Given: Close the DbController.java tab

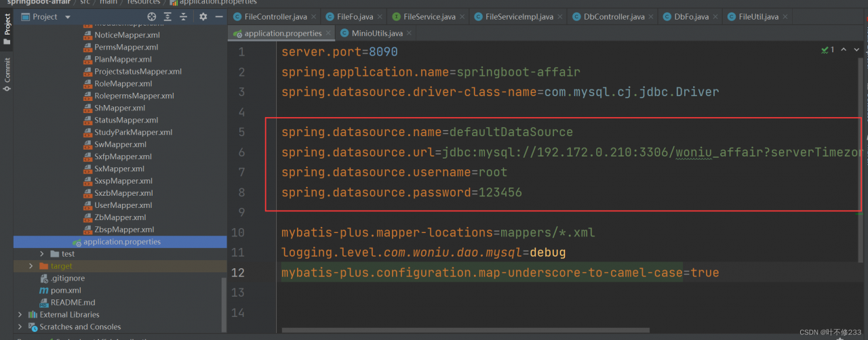Looking at the screenshot, I should pos(650,16).
